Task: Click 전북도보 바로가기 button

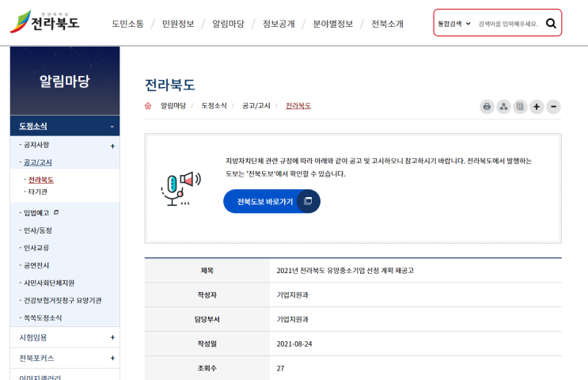Action: point(271,201)
